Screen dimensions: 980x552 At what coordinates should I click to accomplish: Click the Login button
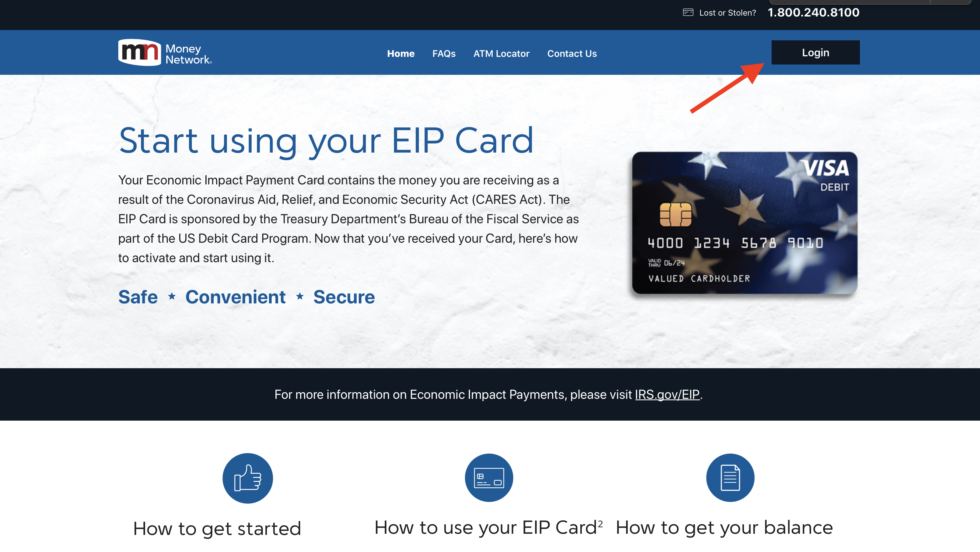click(815, 52)
